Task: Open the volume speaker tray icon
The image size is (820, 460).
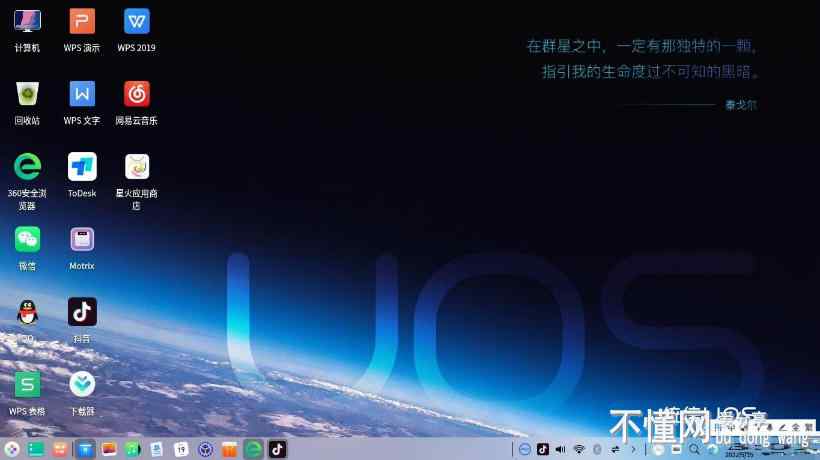Action: (561, 449)
